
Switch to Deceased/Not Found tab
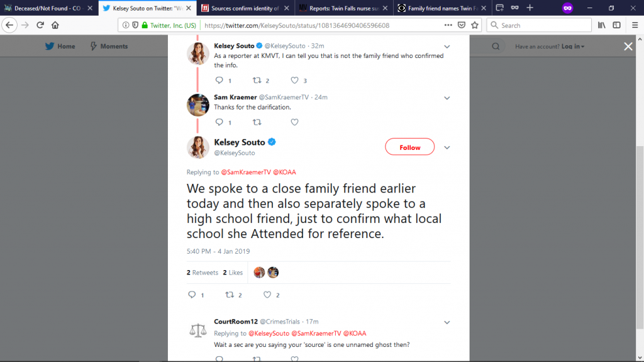(48, 8)
